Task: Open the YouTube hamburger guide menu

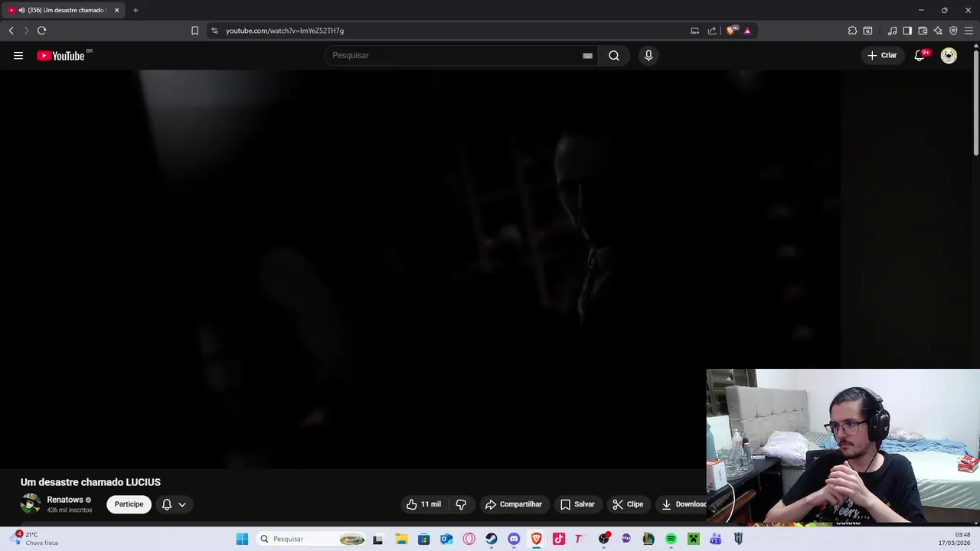Action: point(18,55)
